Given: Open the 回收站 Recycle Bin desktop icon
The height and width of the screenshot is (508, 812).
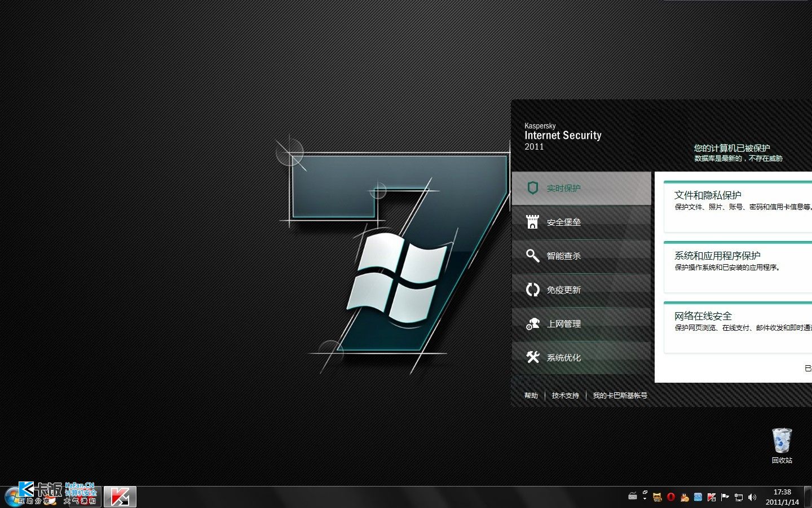Looking at the screenshot, I should tap(782, 445).
